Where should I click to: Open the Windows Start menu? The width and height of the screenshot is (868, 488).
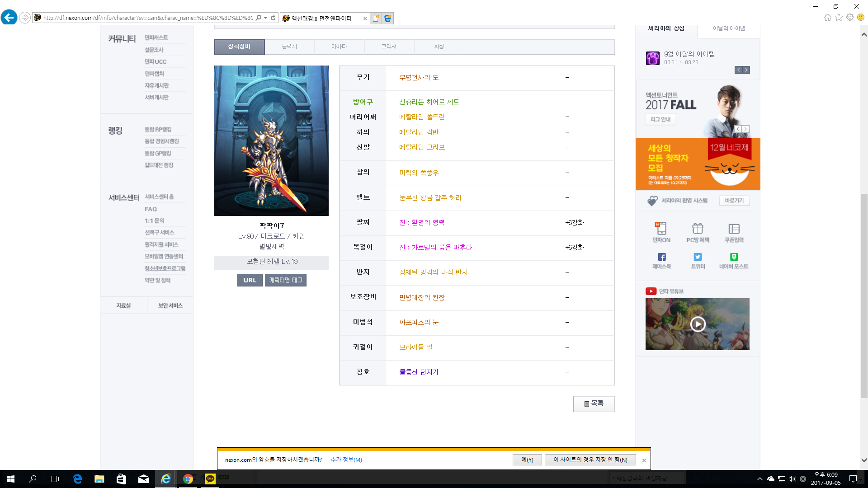click(x=11, y=479)
